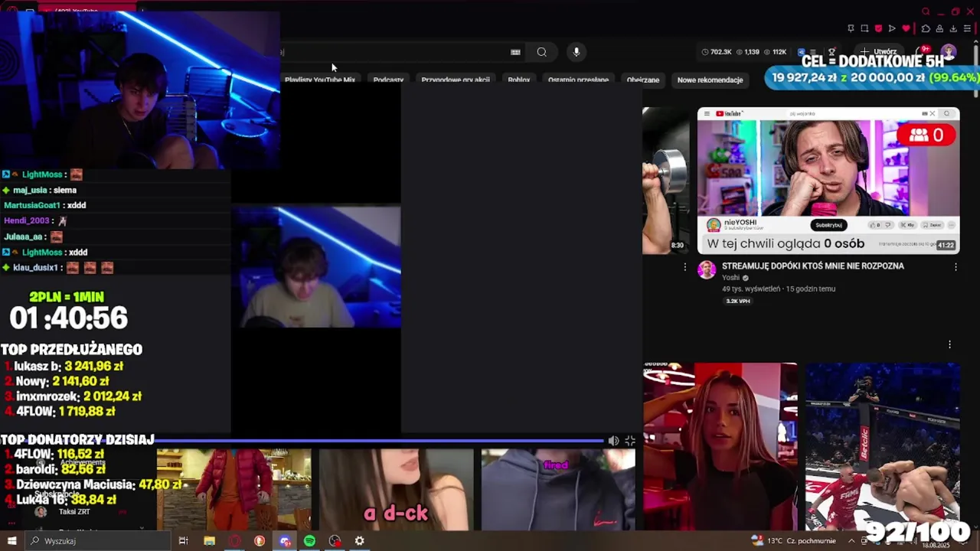This screenshot has width=980, height=551.
Task: Open the FAME MMA fight short
Action: pyautogui.click(x=882, y=447)
